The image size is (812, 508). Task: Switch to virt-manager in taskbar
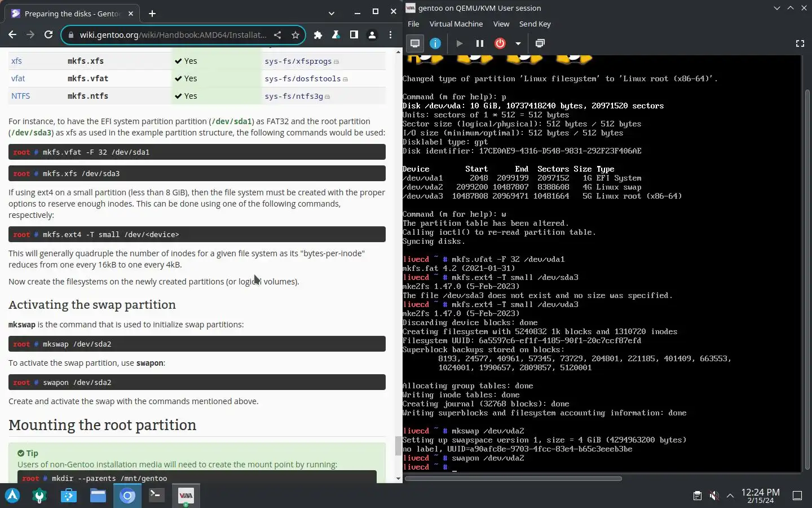186,496
